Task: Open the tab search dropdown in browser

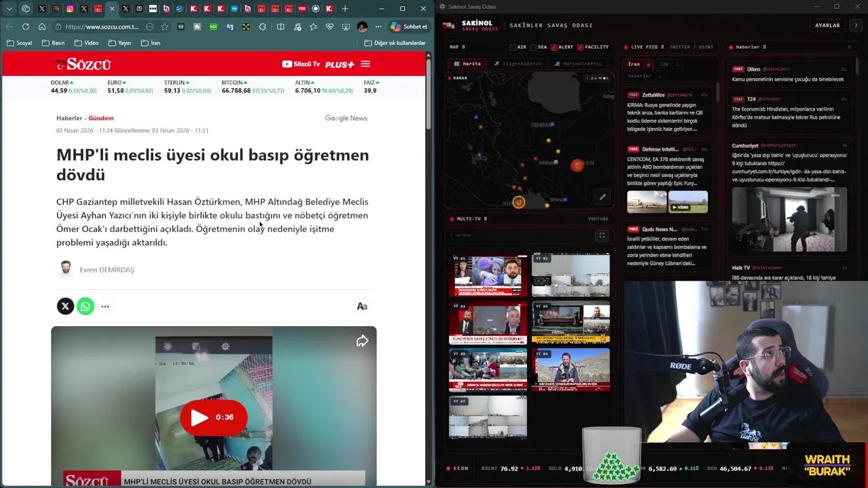Action: pos(9,9)
